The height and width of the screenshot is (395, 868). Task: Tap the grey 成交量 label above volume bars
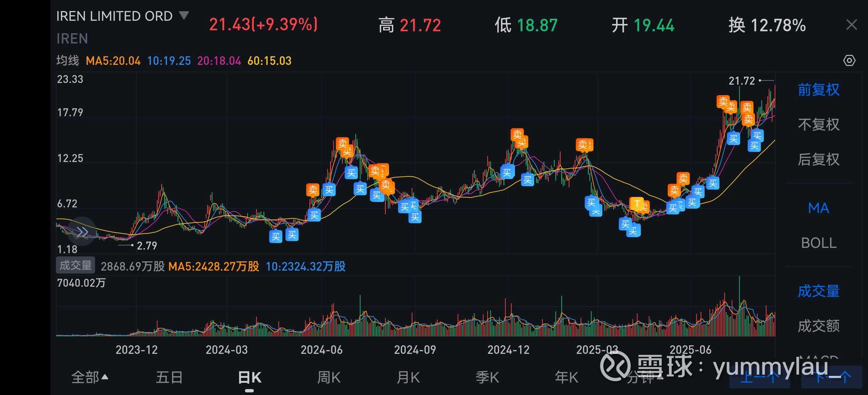(76, 265)
